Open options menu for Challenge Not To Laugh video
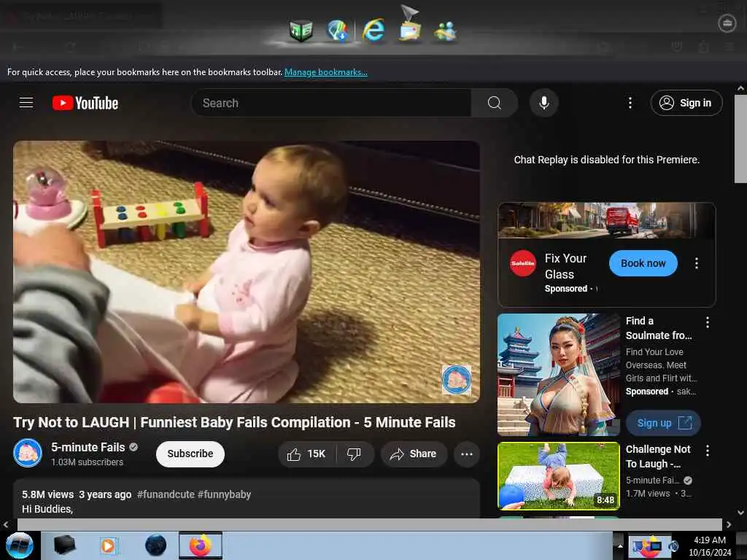This screenshot has width=747, height=560. coord(708,451)
